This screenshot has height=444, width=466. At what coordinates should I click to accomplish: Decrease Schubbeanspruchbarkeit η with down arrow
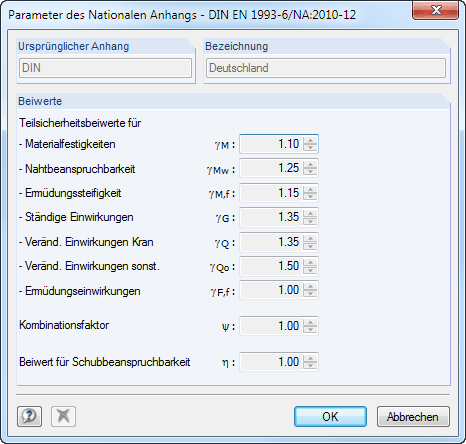pyautogui.click(x=310, y=366)
